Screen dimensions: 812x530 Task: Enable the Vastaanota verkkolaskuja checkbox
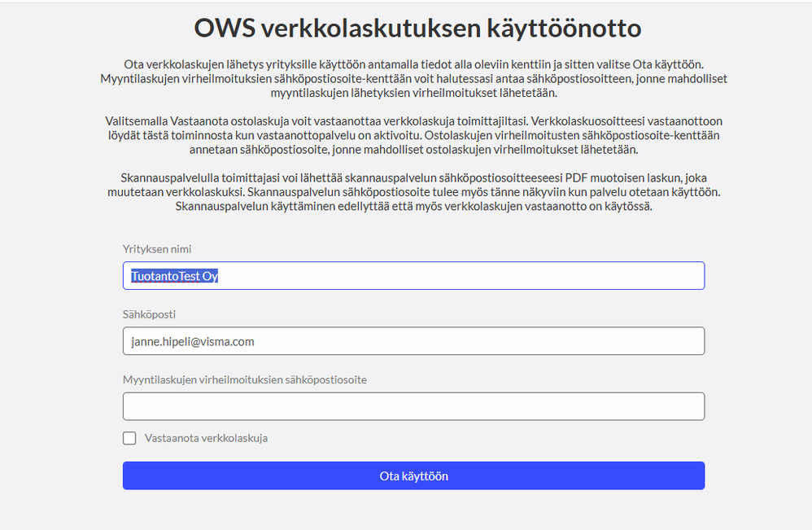click(129, 438)
